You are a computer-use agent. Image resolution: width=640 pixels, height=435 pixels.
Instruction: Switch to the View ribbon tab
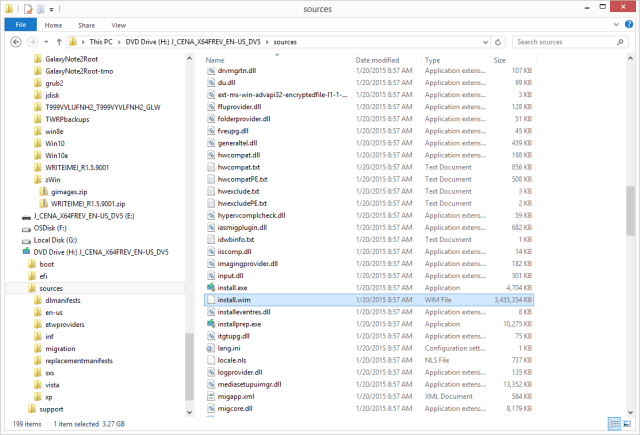click(x=118, y=25)
